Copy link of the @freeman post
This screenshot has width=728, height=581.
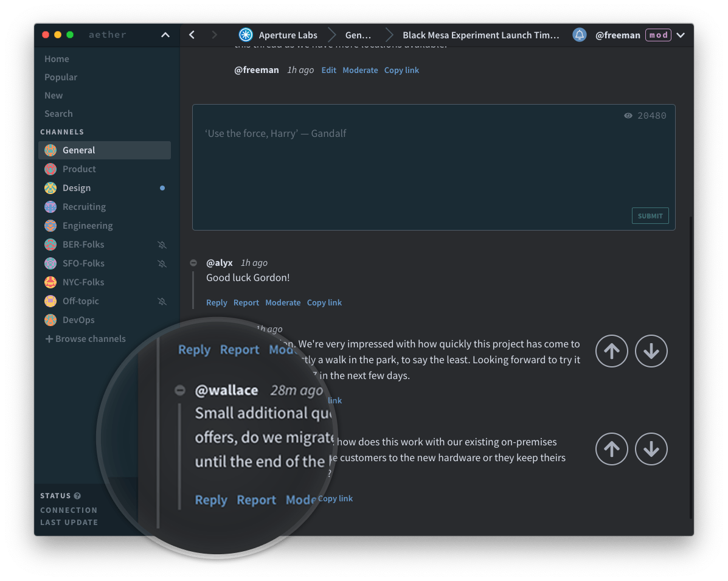click(x=401, y=70)
